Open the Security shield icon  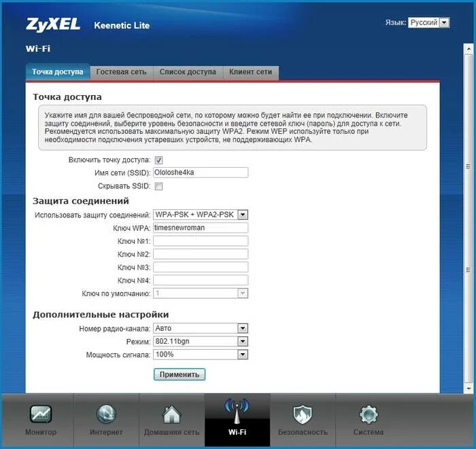(x=303, y=414)
